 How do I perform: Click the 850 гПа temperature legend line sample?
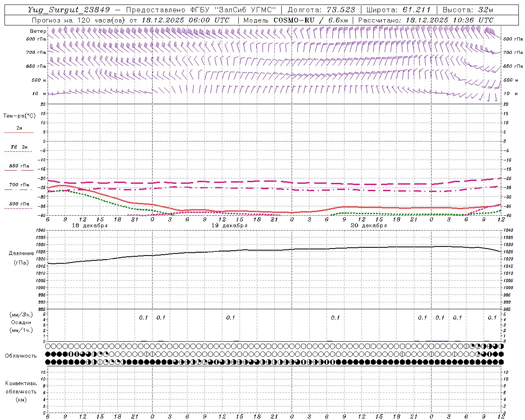19,170
